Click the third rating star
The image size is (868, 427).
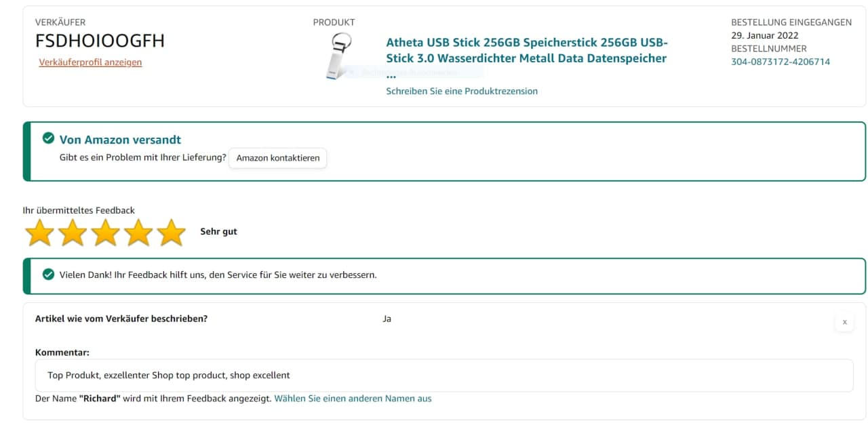pyautogui.click(x=105, y=232)
